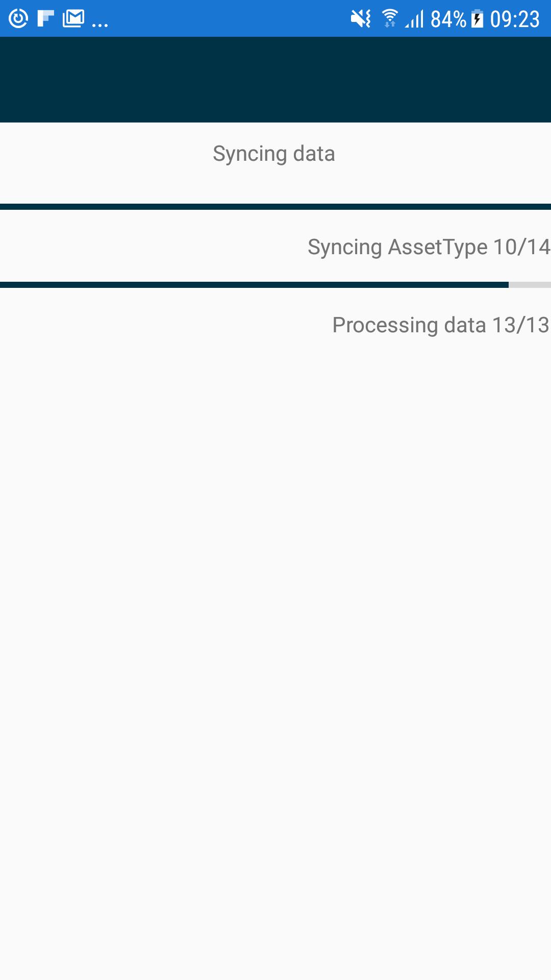Tap the Wi-Fi signal icon
The height and width of the screenshot is (980, 551).
[x=390, y=18]
